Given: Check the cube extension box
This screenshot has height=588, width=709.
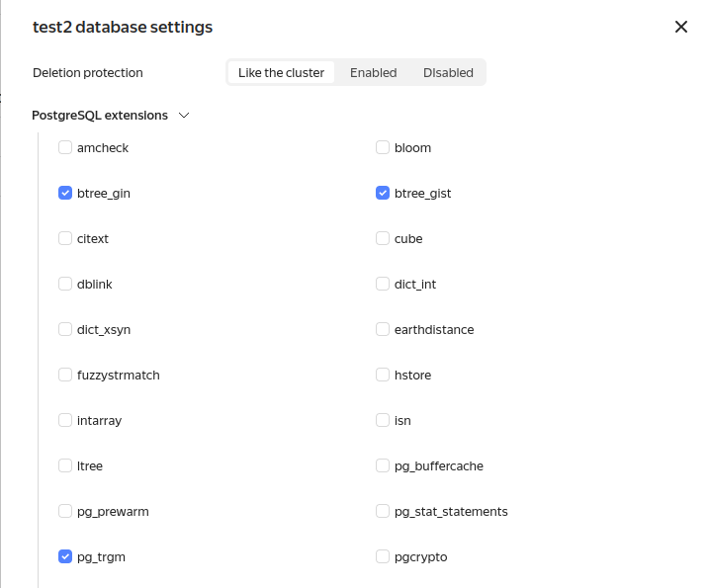Looking at the screenshot, I should click(383, 238).
